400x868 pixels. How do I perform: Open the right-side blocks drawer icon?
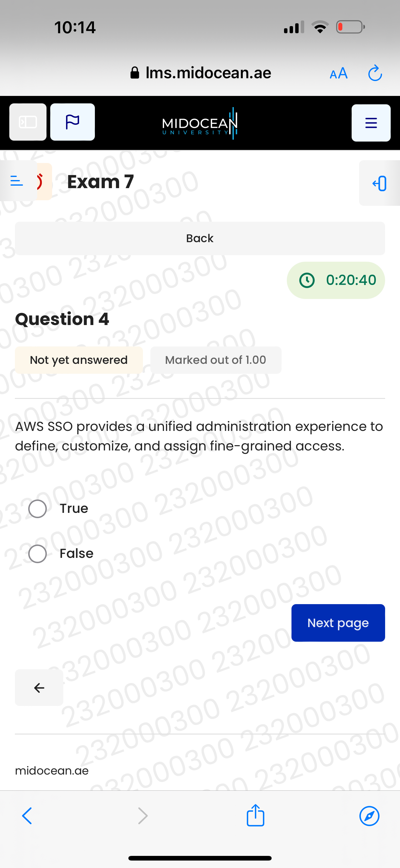380,183
